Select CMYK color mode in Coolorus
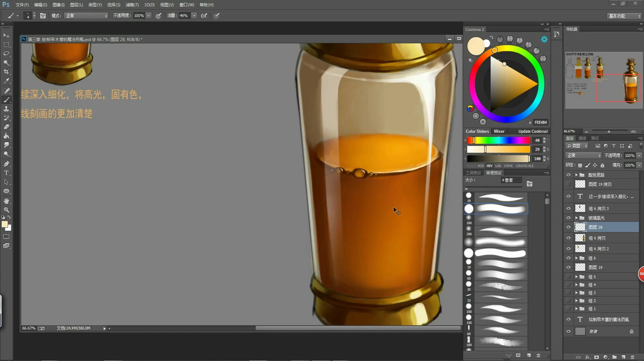The image size is (644, 361). click(508, 166)
